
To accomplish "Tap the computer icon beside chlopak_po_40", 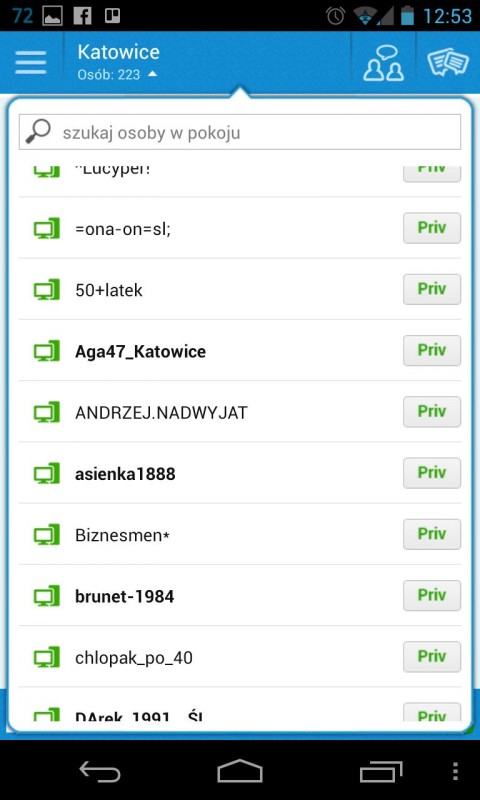I will 47,657.
